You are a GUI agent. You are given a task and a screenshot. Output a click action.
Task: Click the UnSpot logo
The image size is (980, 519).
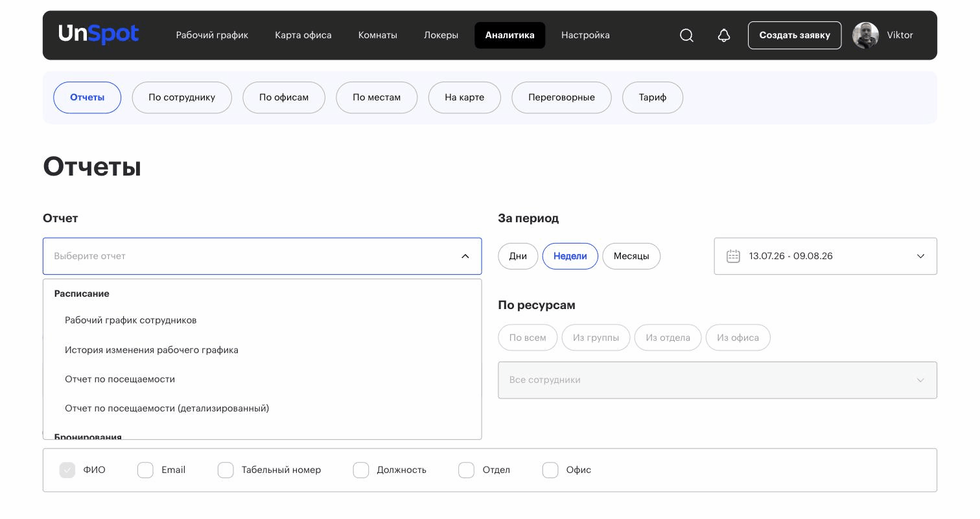tap(99, 34)
